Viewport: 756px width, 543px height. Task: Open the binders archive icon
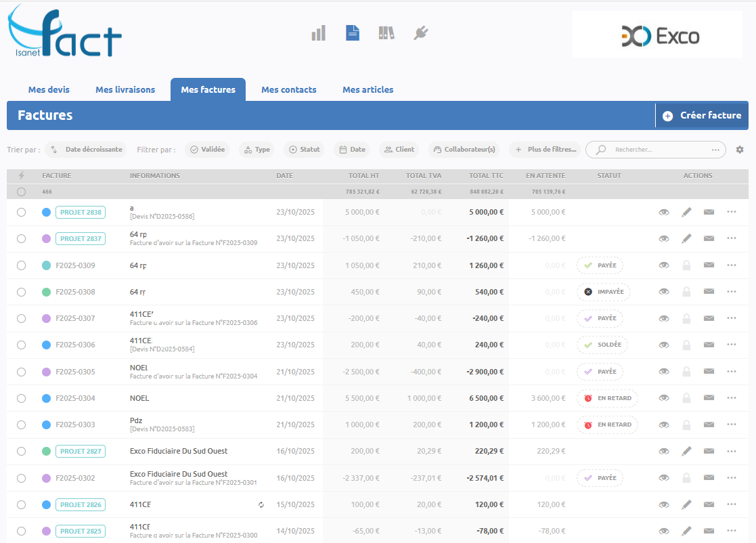point(386,33)
